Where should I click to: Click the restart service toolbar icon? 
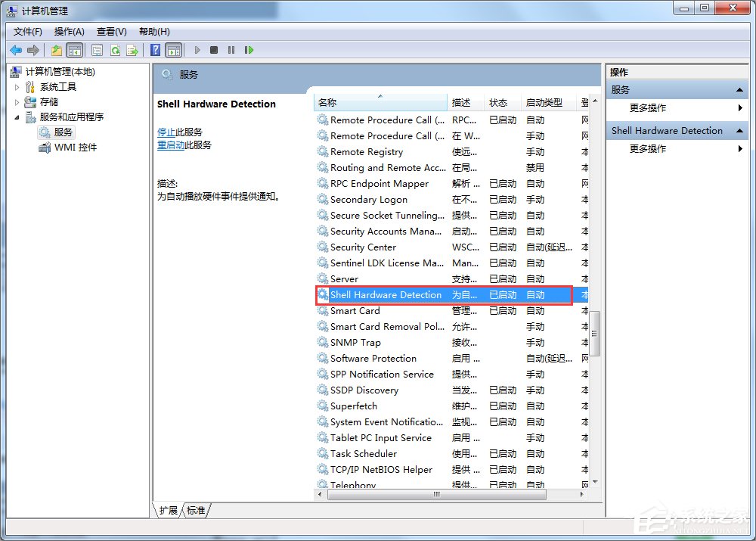pyautogui.click(x=249, y=50)
